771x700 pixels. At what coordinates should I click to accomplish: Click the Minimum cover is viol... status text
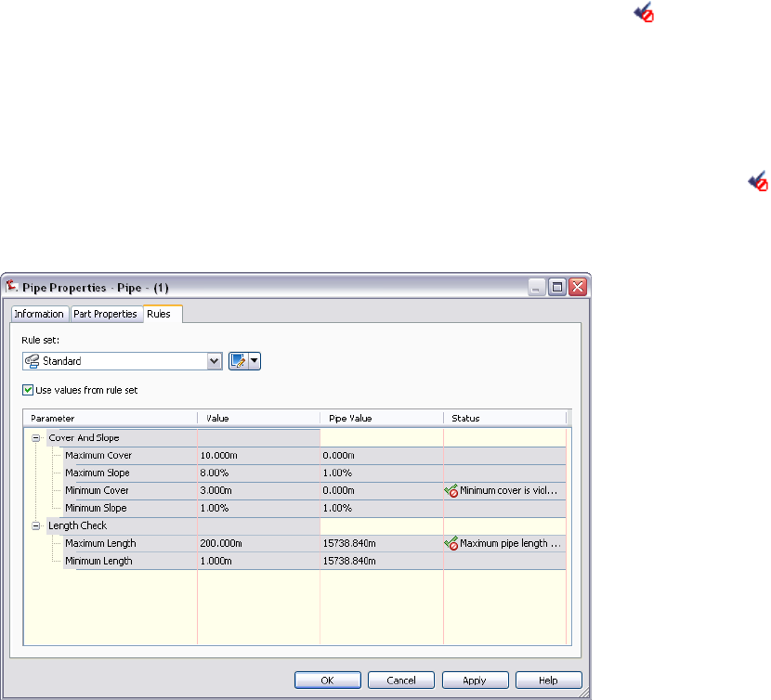click(x=509, y=490)
